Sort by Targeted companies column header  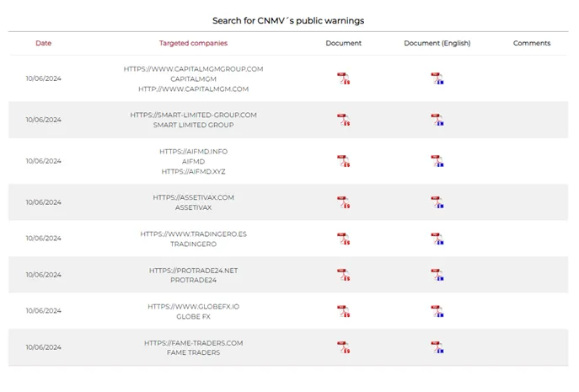[193, 43]
